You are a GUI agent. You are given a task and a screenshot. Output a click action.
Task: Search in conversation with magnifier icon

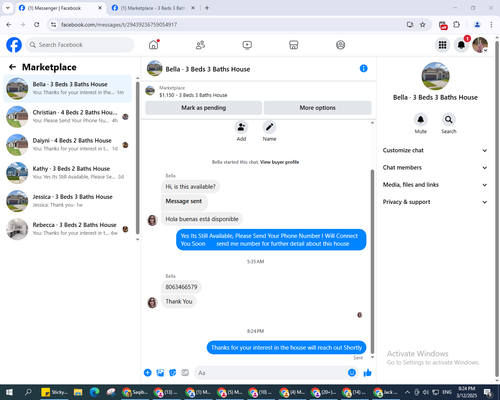coord(449,119)
